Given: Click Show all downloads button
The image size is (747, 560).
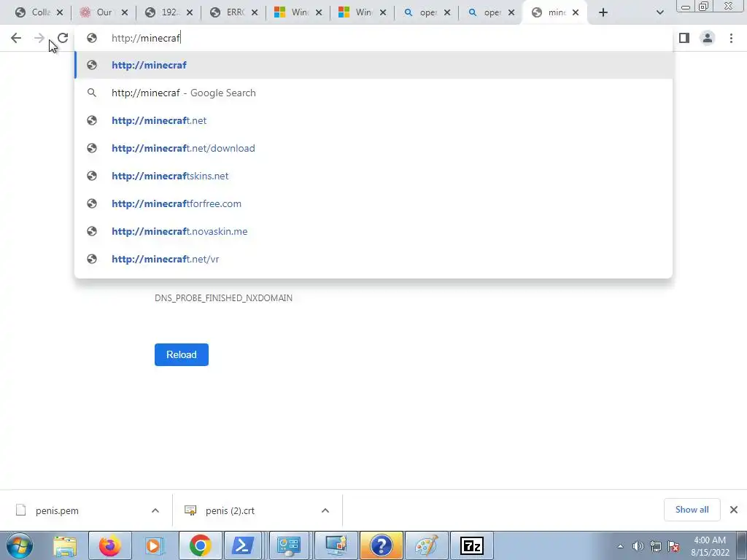Looking at the screenshot, I should click(x=692, y=510).
